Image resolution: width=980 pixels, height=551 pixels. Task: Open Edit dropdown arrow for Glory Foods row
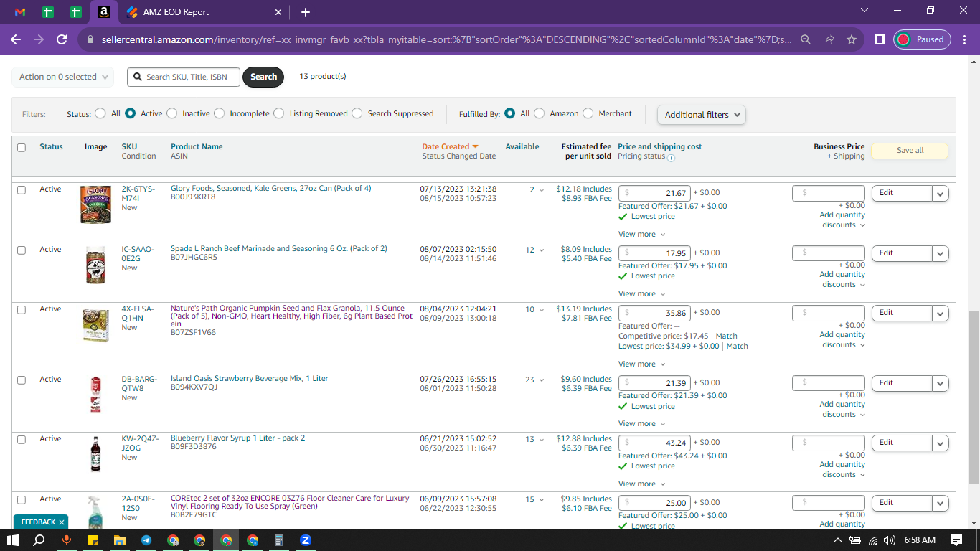(x=941, y=193)
